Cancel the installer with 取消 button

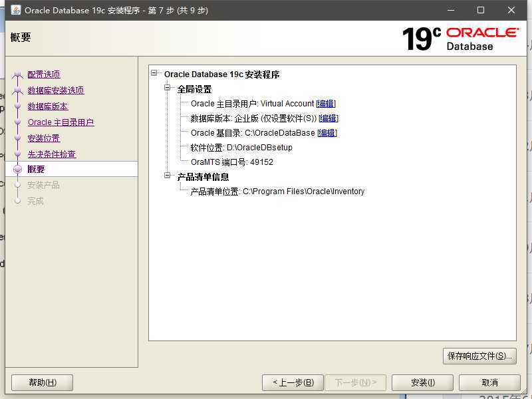[x=489, y=383]
